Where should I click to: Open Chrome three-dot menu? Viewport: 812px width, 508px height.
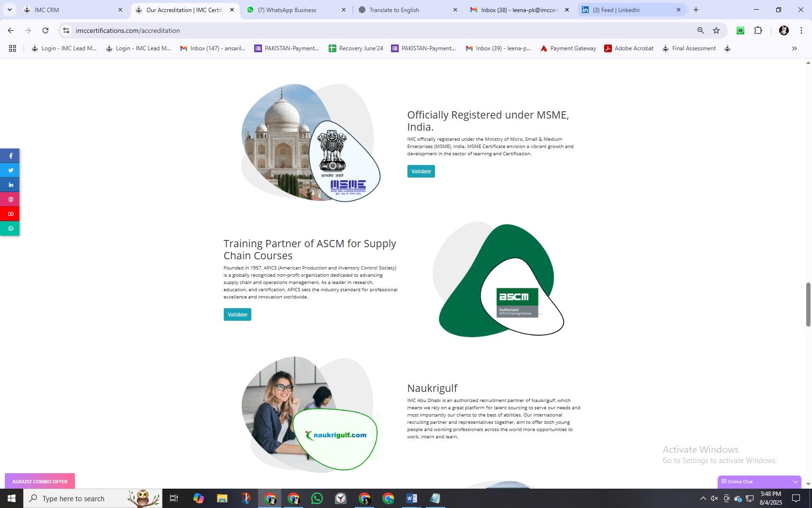tap(801, 30)
